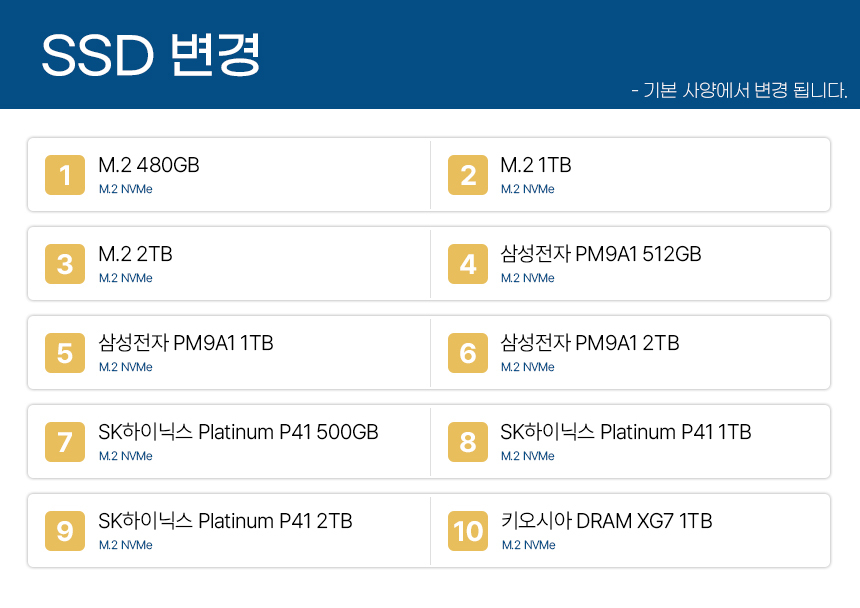Click the number 1 badge

pos(65,175)
